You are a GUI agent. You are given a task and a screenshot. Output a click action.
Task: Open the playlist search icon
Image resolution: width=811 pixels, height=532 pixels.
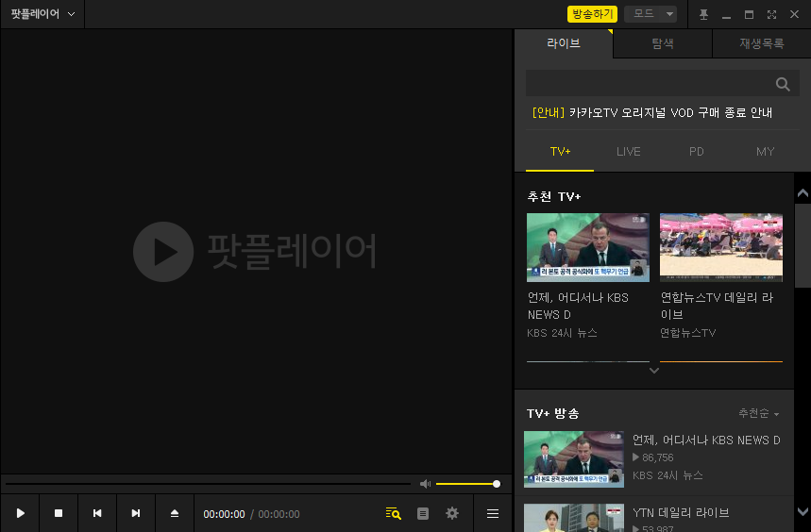(x=393, y=513)
